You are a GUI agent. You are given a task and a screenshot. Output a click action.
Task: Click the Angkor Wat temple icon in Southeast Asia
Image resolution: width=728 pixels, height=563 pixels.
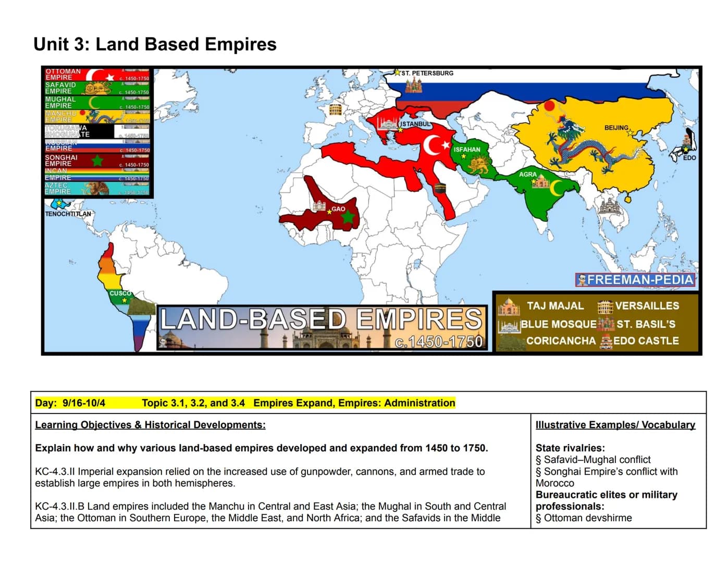point(608,206)
